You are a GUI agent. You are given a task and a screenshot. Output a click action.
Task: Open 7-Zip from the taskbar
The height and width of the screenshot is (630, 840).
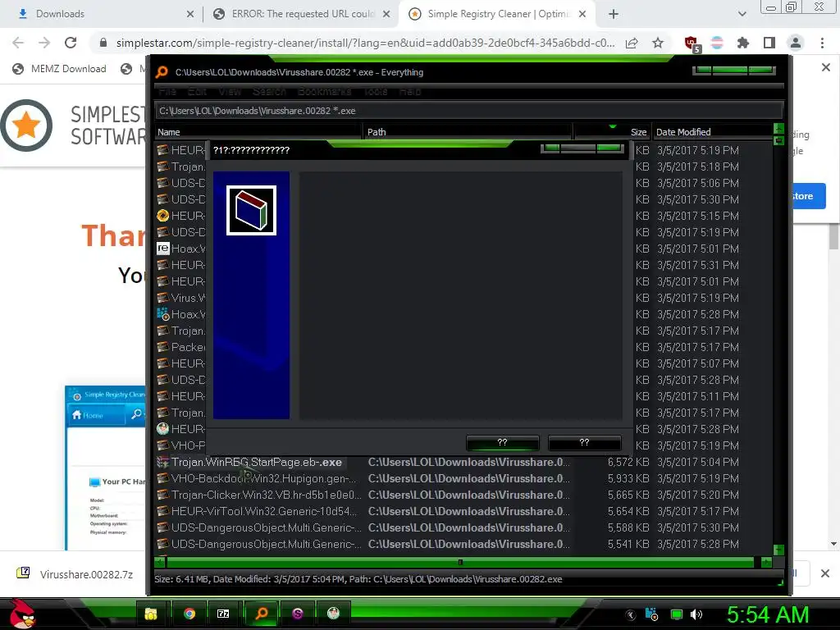click(x=223, y=614)
